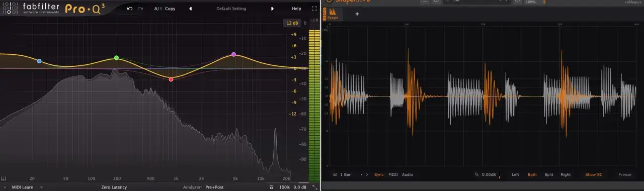Screen dimensions: 644x191
Task: Open the scope menu icon beside 1 Bar
Action: pyautogui.click(x=335, y=174)
